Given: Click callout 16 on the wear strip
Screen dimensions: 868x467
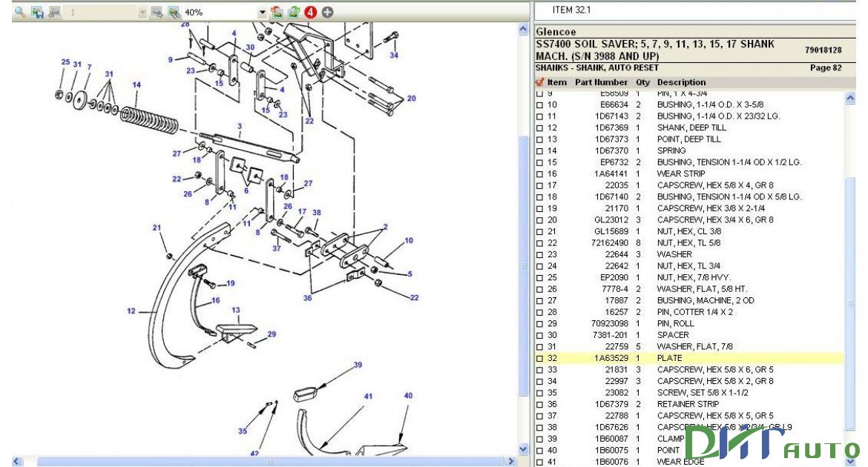Looking at the screenshot, I should [x=215, y=300].
